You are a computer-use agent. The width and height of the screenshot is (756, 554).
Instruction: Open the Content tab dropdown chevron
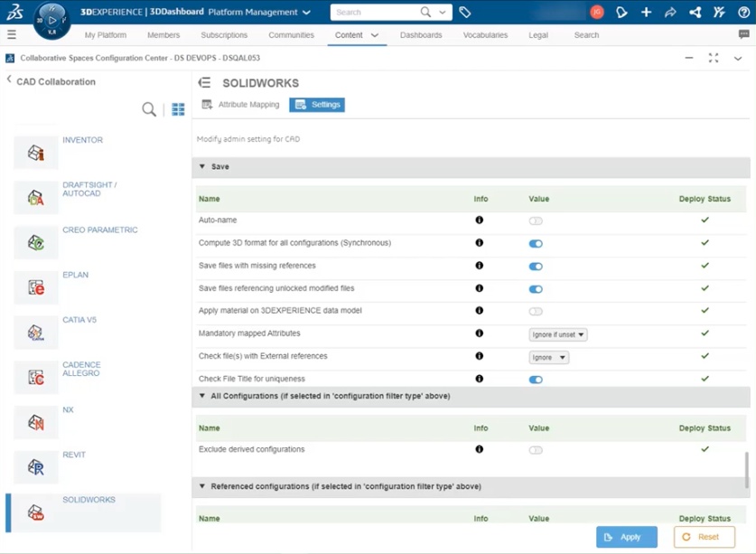coord(375,35)
